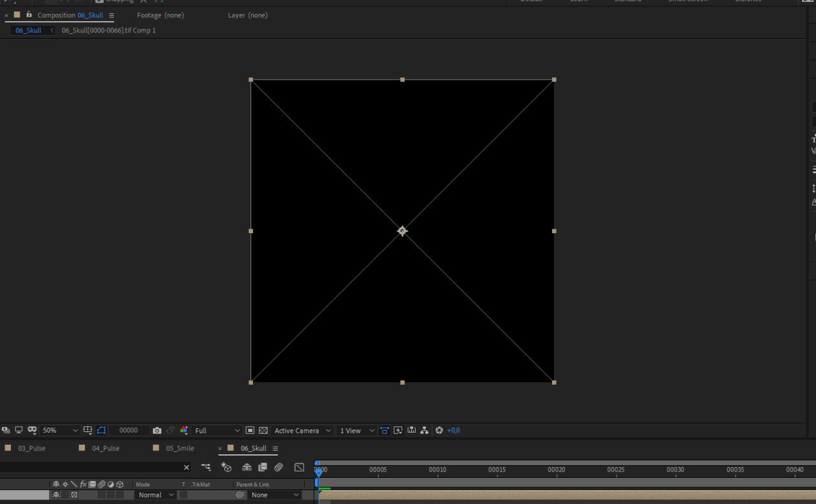Open the 06_Skull timeline panel menu
The image size is (816, 504).
[x=275, y=449]
